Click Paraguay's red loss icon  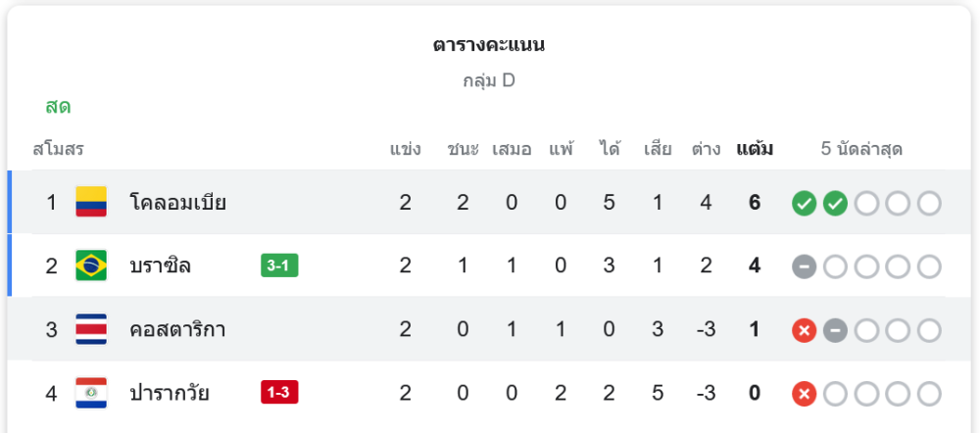[x=804, y=394]
